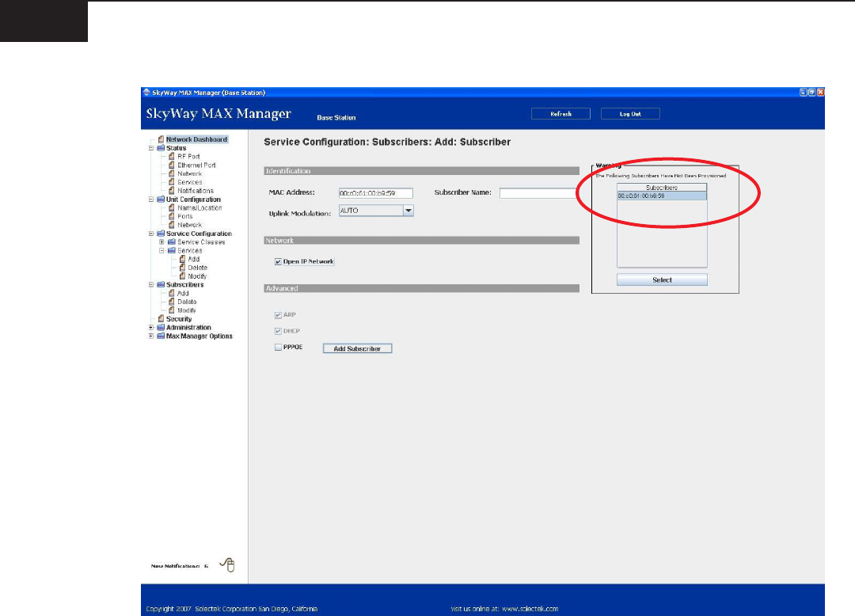Expand the Administration tree node

click(x=151, y=328)
